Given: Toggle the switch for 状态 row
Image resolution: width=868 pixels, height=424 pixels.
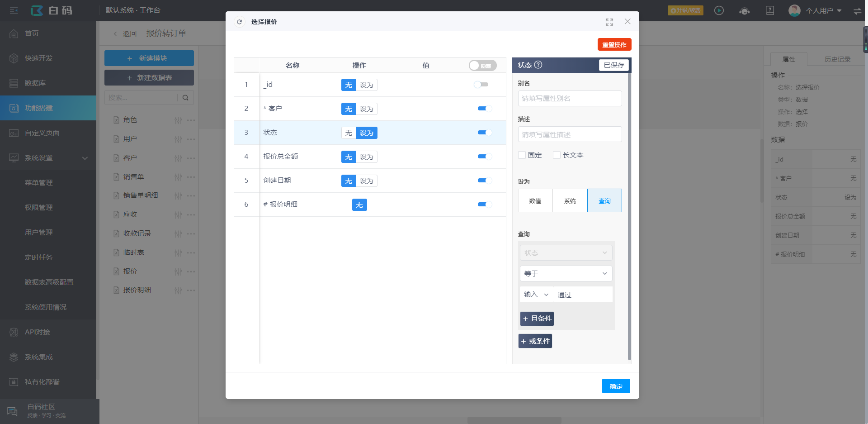Looking at the screenshot, I should pyautogui.click(x=485, y=133).
